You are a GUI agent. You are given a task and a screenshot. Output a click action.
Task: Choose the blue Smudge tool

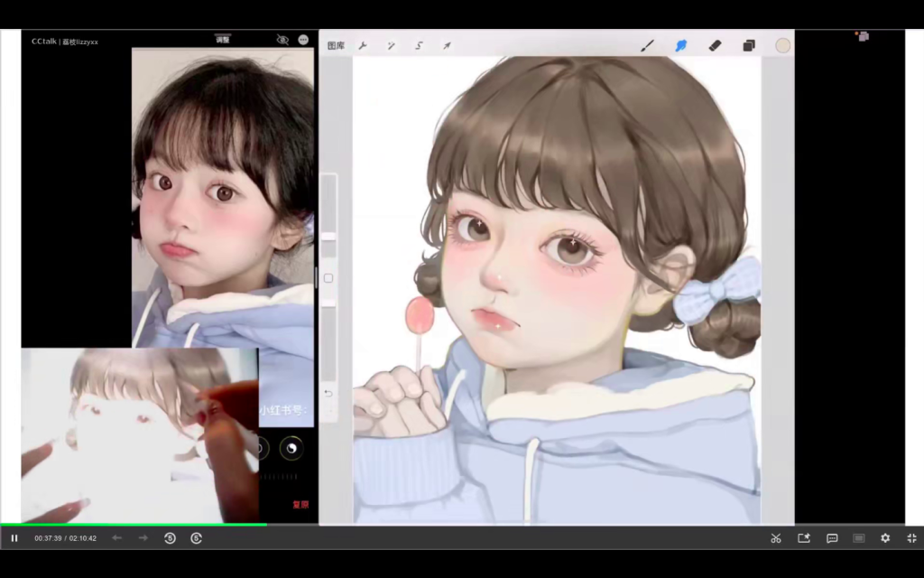click(681, 45)
